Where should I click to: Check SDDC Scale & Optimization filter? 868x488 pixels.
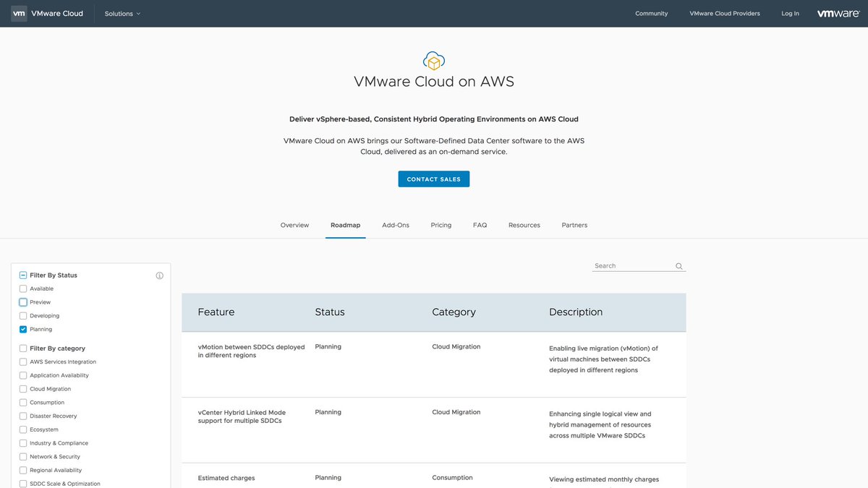pyautogui.click(x=23, y=484)
